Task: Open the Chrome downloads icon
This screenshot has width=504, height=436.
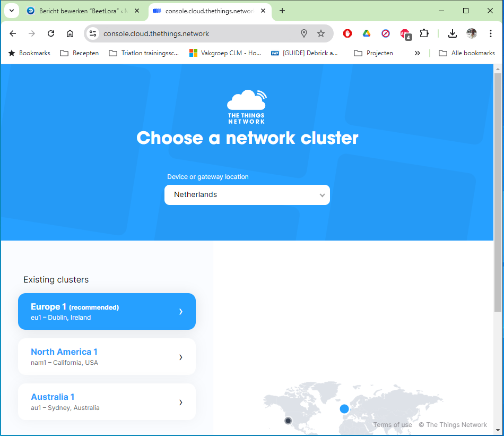Action: coord(453,33)
